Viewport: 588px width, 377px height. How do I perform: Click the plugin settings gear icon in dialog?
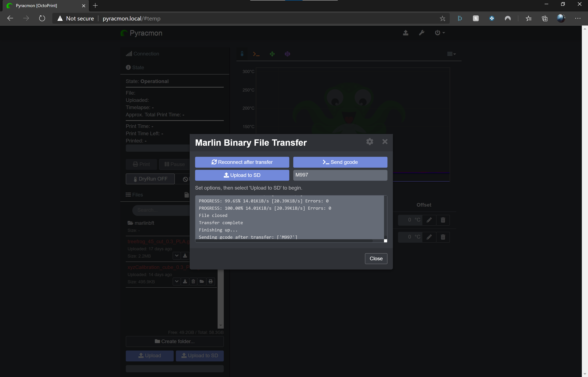[x=369, y=141]
